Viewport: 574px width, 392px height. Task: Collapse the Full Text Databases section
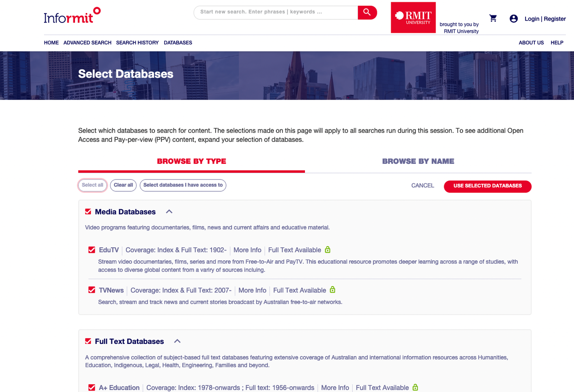click(x=177, y=341)
